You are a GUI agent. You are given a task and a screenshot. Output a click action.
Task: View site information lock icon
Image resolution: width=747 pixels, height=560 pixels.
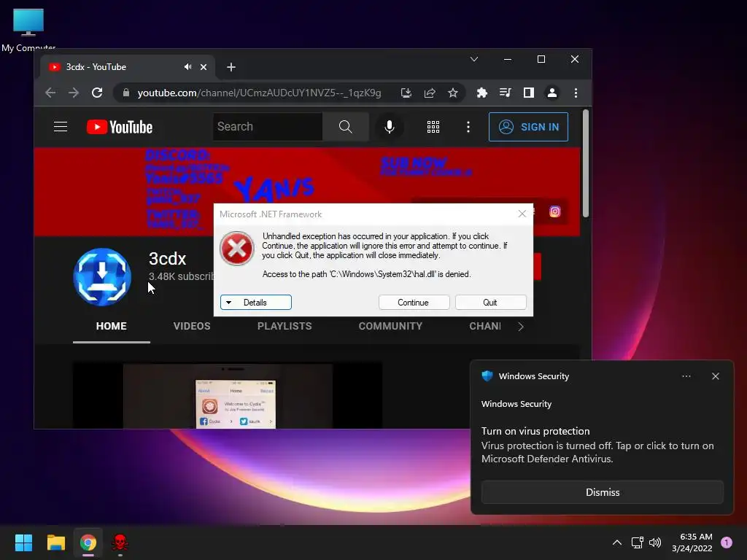tap(125, 93)
